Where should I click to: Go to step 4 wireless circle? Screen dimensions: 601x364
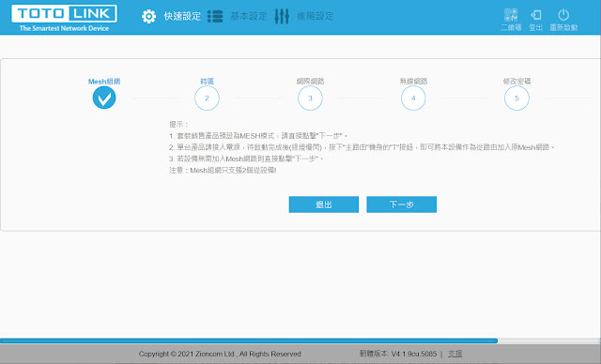tap(413, 98)
